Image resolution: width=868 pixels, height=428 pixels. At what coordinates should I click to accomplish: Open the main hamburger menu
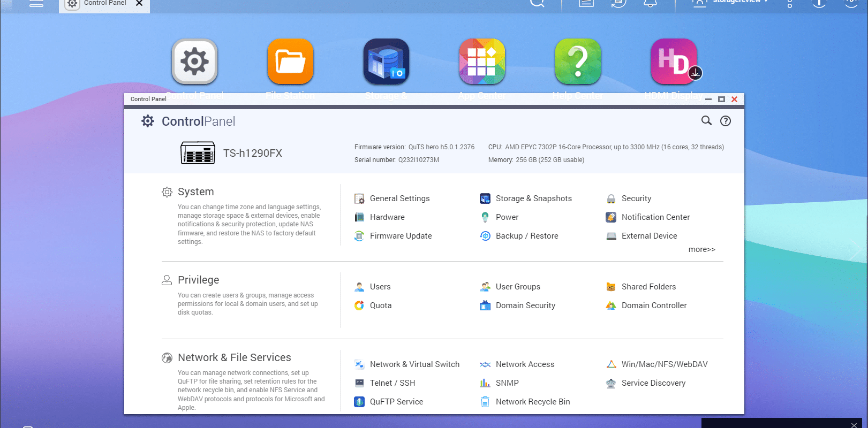click(x=36, y=3)
